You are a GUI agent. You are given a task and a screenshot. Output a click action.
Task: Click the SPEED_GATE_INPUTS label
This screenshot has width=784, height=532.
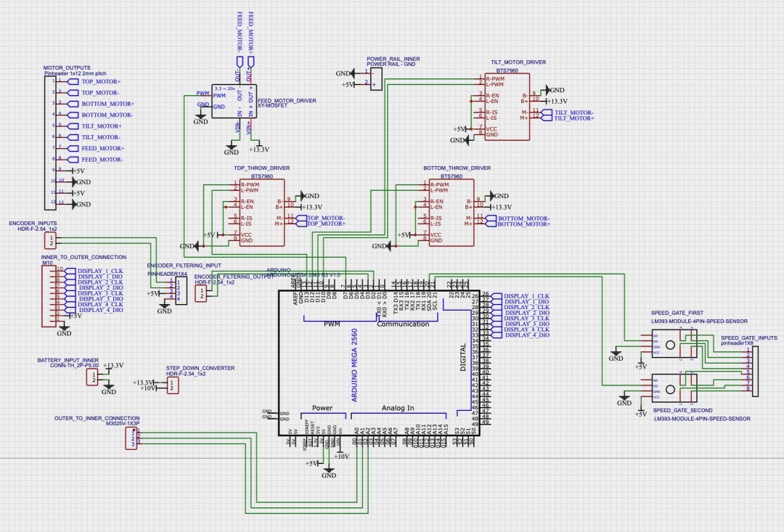click(x=749, y=338)
